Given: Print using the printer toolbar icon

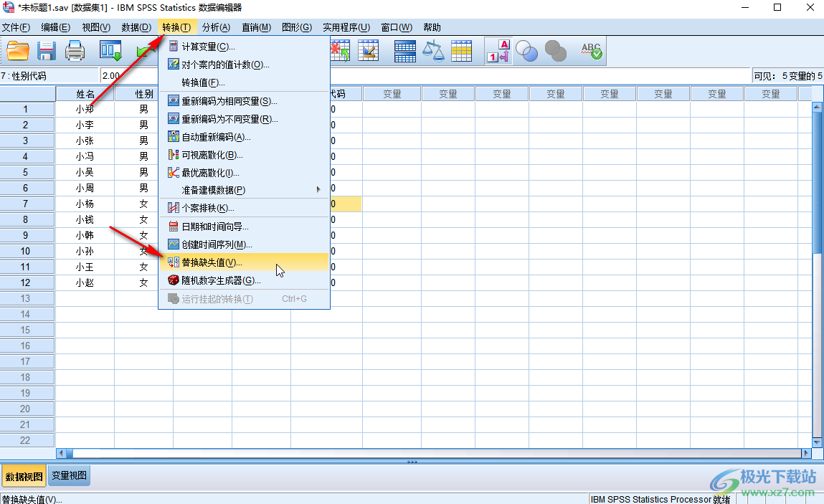Looking at the screenshot, I should point(75,51).
